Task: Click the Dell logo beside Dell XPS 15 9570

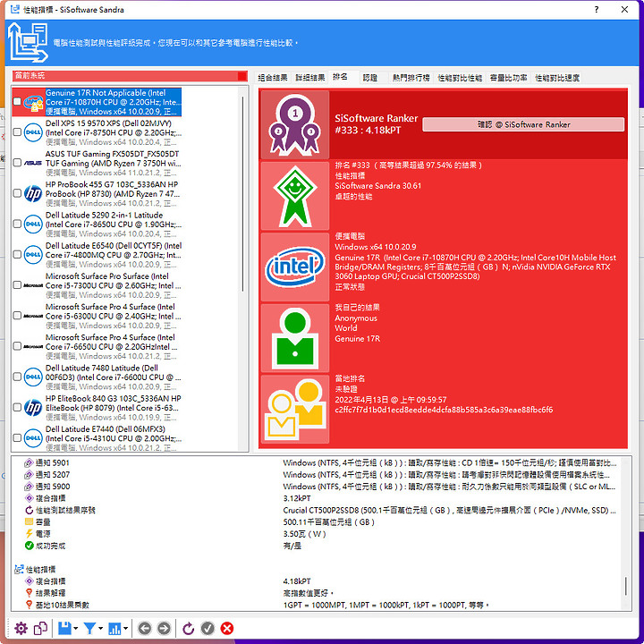Action: (x=33, y=132)
